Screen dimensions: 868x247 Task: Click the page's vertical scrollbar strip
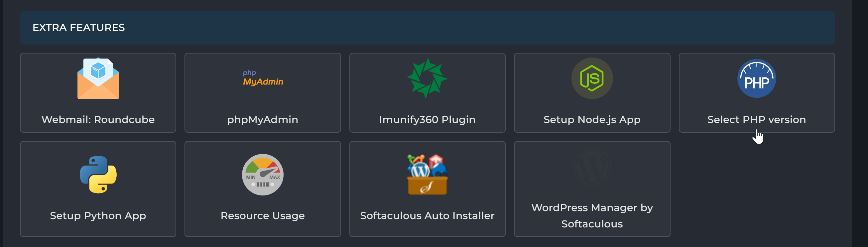[x=860, y=123]
